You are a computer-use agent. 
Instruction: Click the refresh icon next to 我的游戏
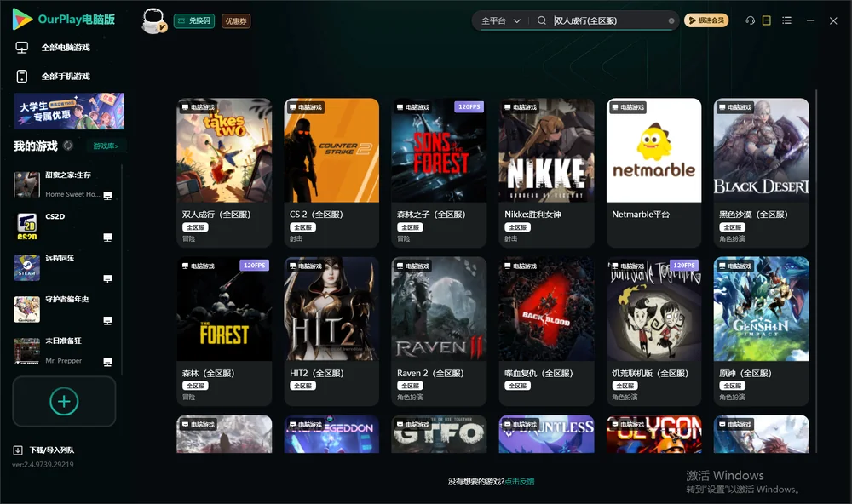click(68, 146)
